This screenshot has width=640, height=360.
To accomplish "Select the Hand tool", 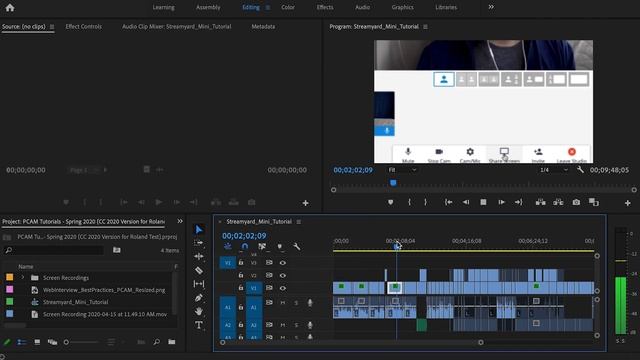I will point(199,311).
